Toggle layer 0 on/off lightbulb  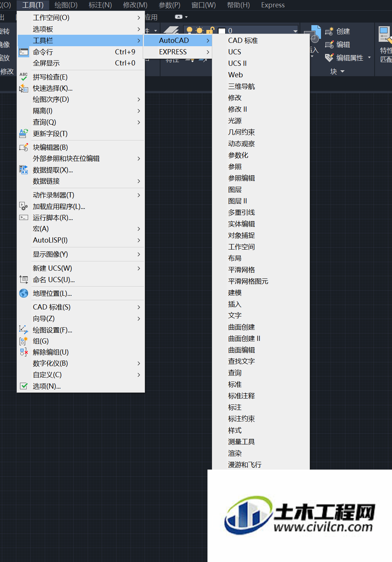tap(190, 30)
